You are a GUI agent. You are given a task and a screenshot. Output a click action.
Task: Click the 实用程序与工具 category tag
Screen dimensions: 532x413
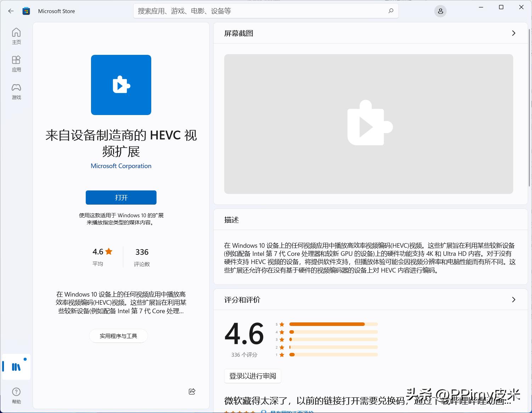(x=118, y=336)
